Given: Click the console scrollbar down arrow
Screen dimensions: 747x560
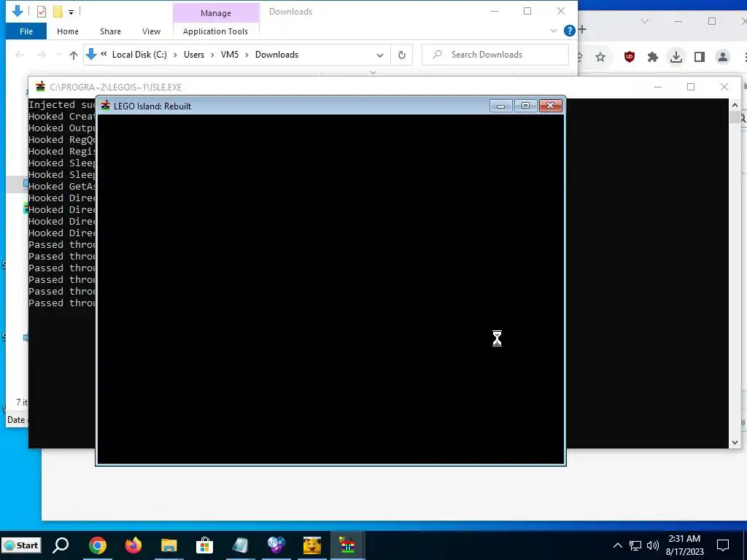Looking at the screenshot, I should point(735,443).
